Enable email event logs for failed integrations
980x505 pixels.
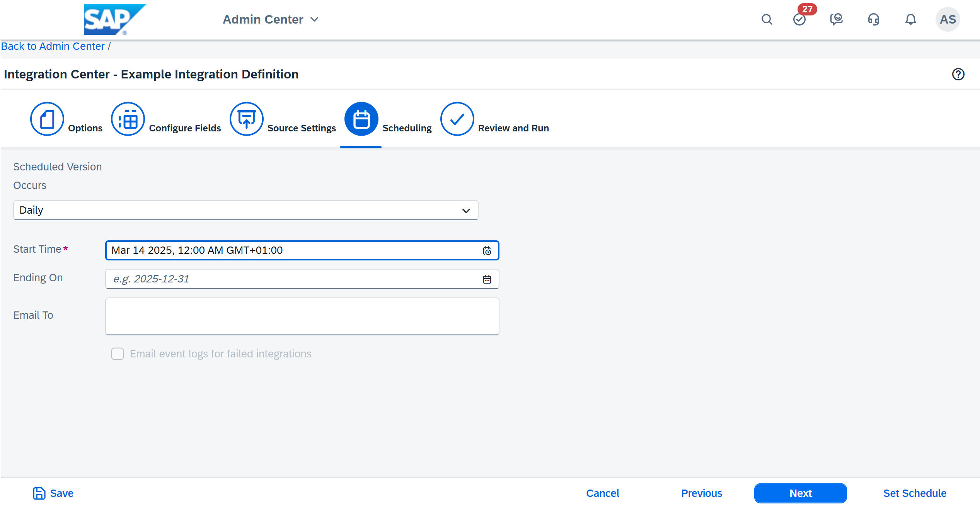pyautogui.click(x=118, y=354)
